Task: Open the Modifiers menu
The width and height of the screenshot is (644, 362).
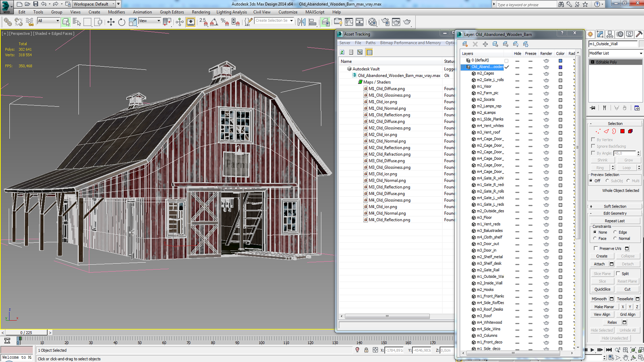Action: (x=116, y=12)
